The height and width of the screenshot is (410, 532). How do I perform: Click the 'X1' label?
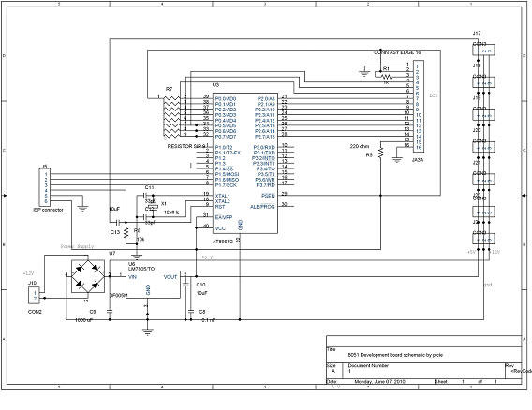[164, 203]
